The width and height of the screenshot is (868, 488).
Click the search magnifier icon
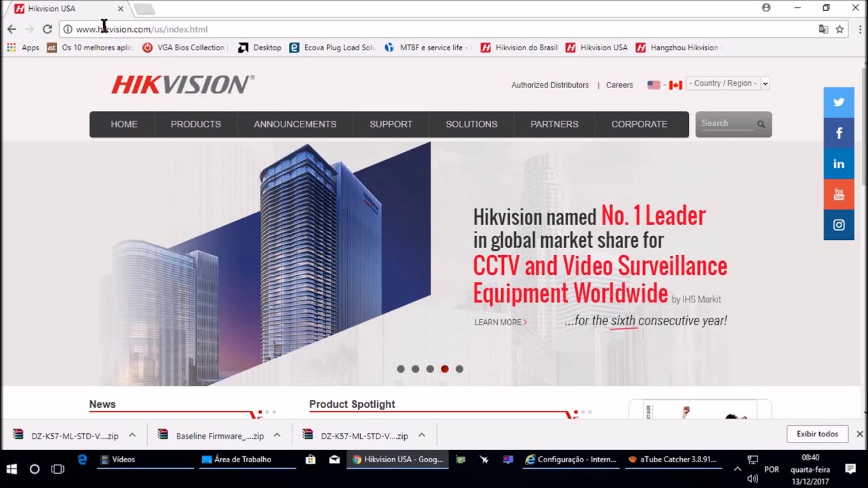pos(761,124)
